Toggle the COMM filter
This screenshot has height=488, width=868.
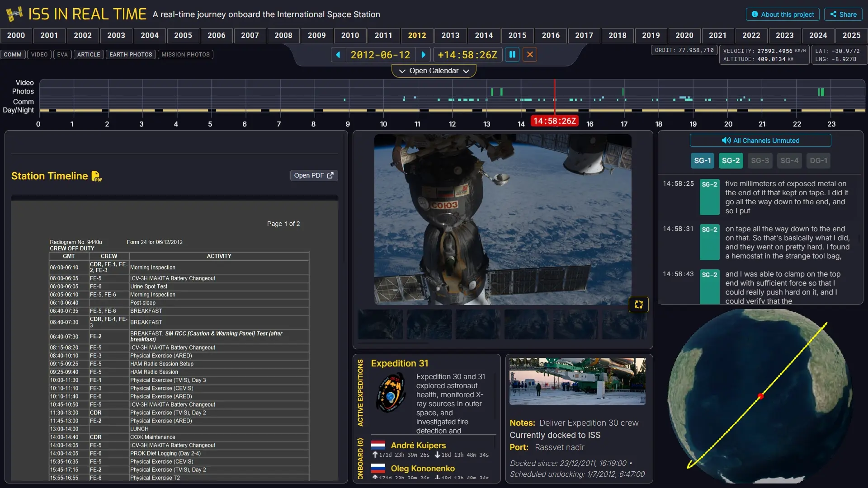click(x=13, y=55)
